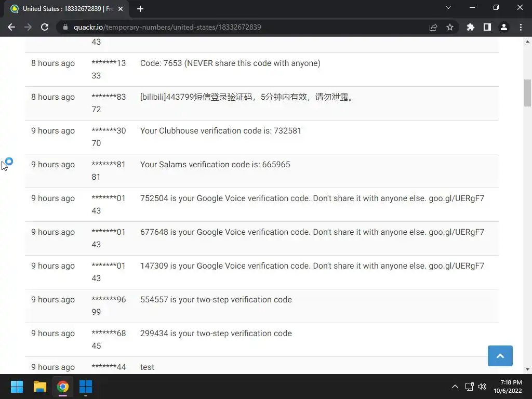Click "8 hours ago" in bilibili row
Viewport: 532px width, 399px height.
(53, 97)
